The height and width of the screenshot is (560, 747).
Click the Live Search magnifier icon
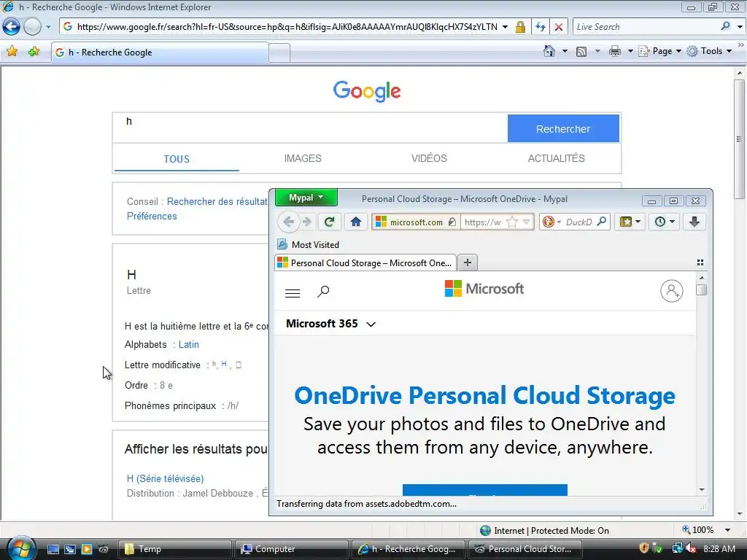(725, 26)
